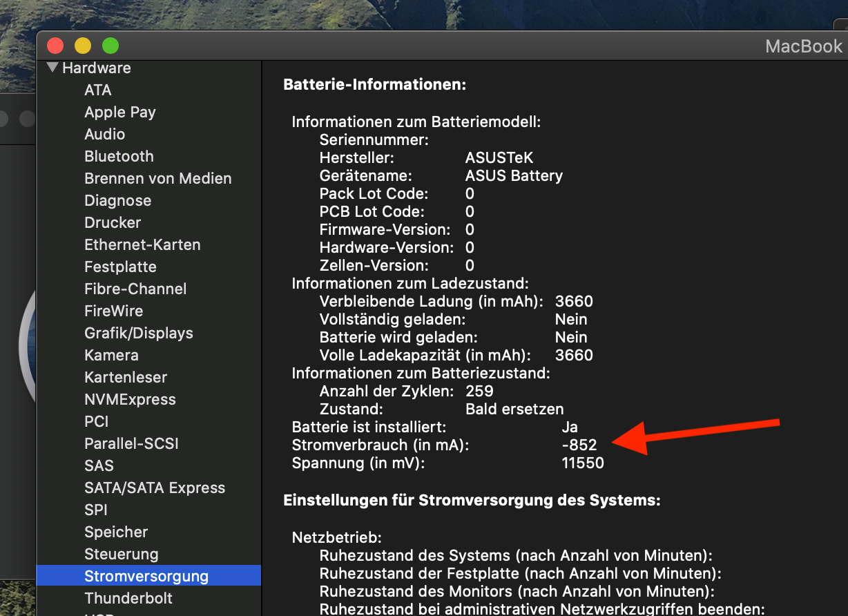This screenshot has height=616, width=848.
Task: Select Brennen von Medien entry
Action: 157,178
